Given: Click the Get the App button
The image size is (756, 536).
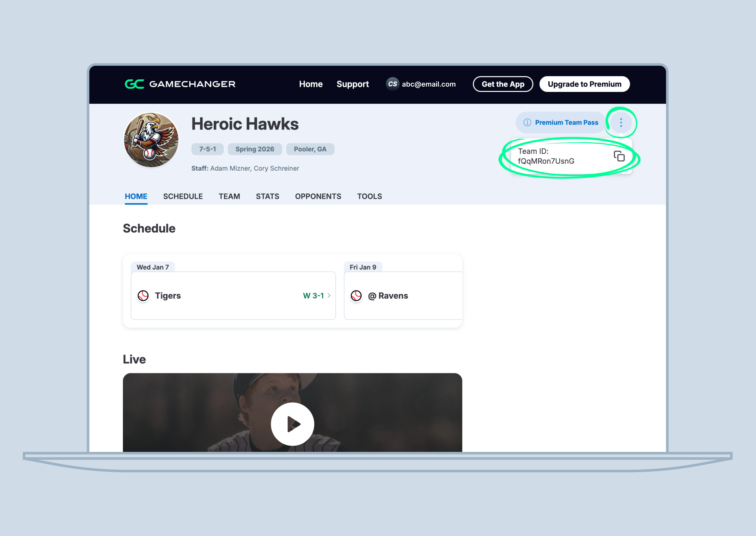Looking at the screenshot, I should pyautogui.click(x=503, y=84).
